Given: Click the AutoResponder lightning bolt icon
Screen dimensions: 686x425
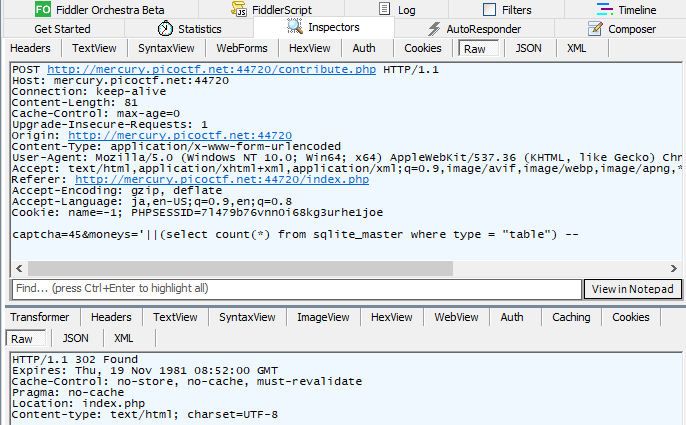Looking at the screenshot, I should pyautogui.click(x=434, y=29).
